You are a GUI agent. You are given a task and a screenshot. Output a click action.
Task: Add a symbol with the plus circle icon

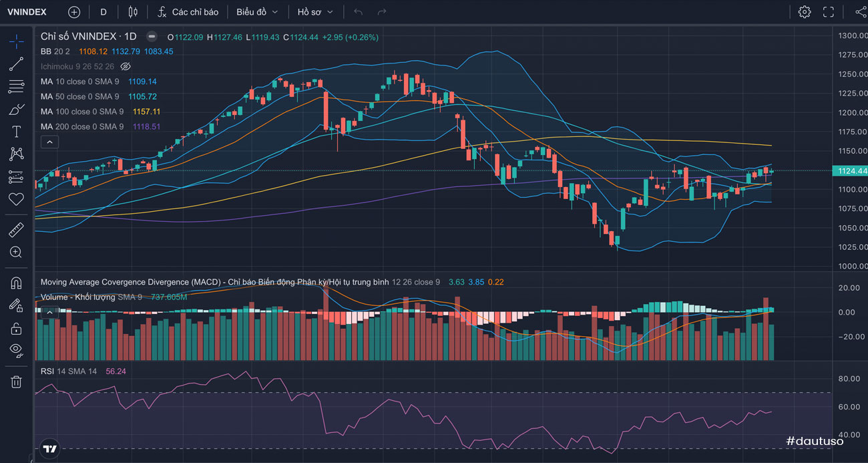[74, 12]
